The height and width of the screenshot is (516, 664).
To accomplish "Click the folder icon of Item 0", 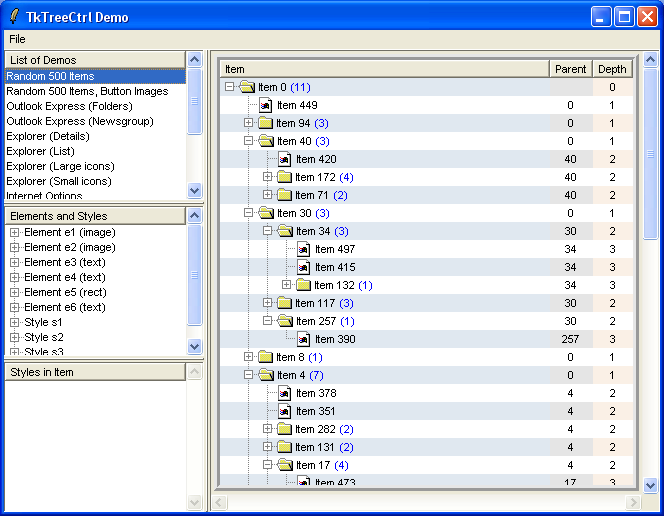I will [247, 87].
